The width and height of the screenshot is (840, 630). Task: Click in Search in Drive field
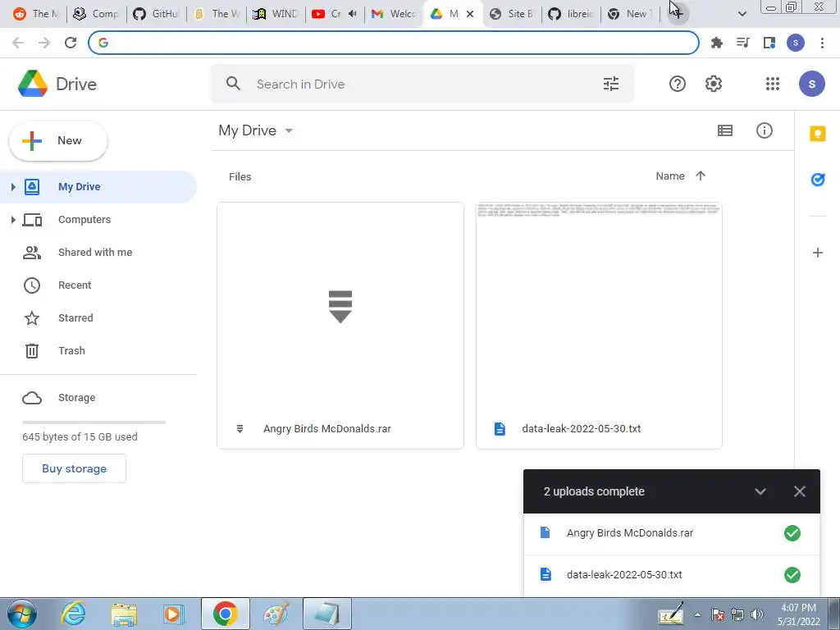tap(423, 84)
